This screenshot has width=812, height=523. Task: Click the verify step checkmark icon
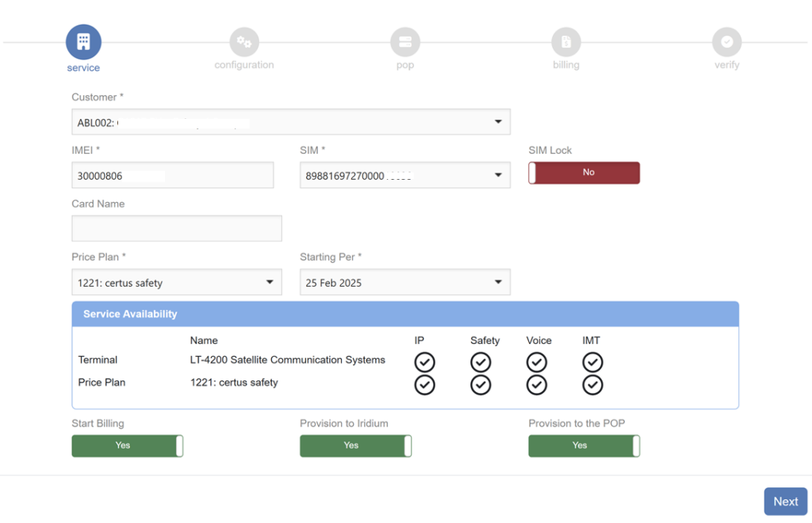coord(726,42)
